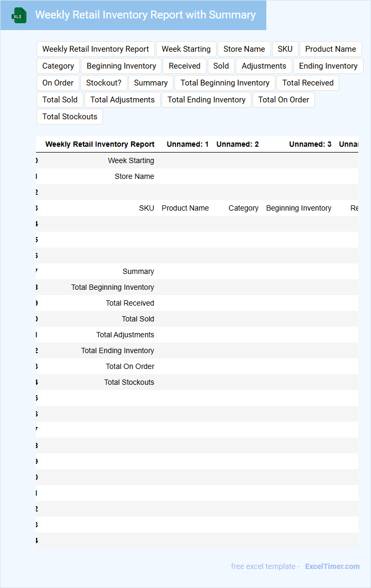Choose the 'Total Received' tag
Viewport: 371px width, 588px height.
point(308,83)
